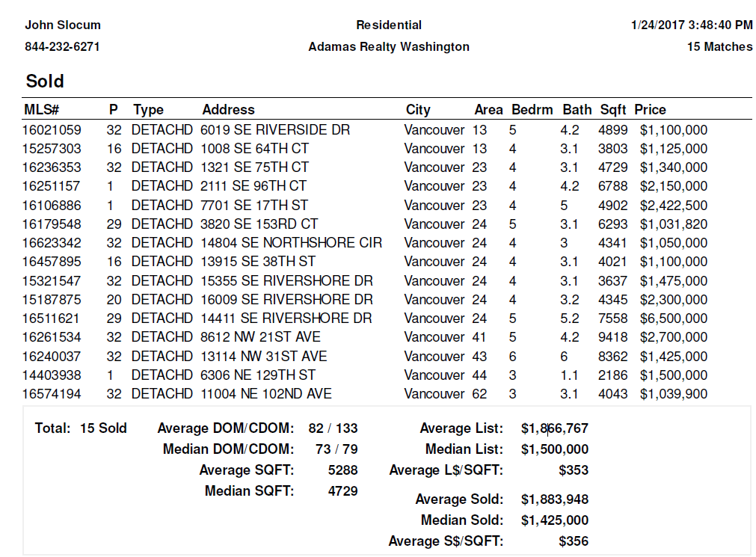
Task: Click the Average List value $1,866,767
Action: point(554,428)
